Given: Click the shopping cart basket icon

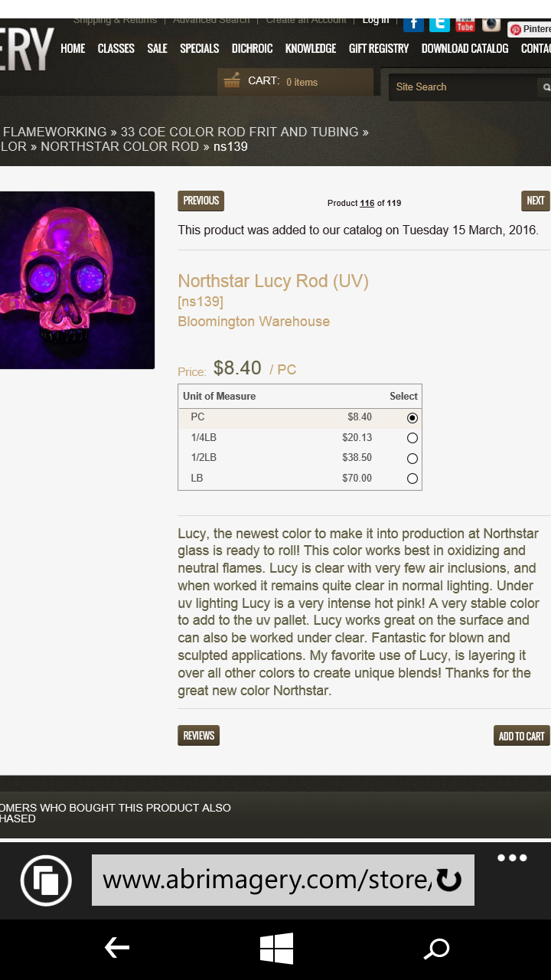Looking at the screenshot, I should click(231, 80).
